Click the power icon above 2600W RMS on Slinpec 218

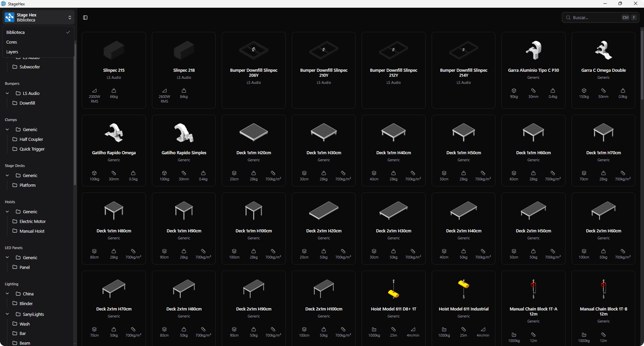click(x=164, y=91)
